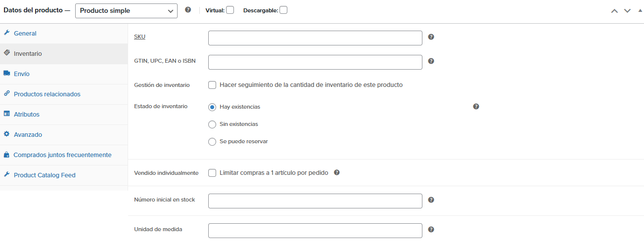Viewport: 644px width, 243px height.
Task: Enable inventory tracking checkbox
Action: coord(212,85)
